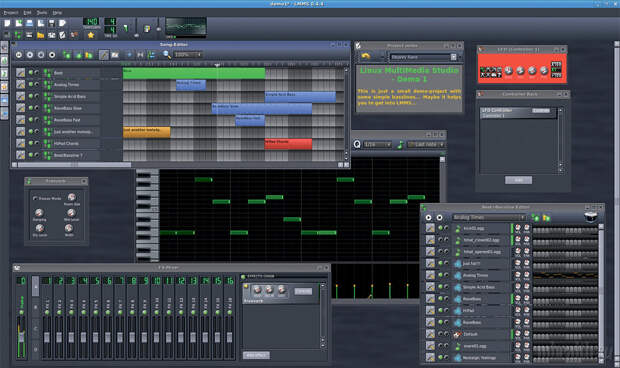Image resolution: width=620 pixels, height=368 pixels.
Task: Click the Nostalgic Feelings track button in Beat Editor
Action: 482,357
